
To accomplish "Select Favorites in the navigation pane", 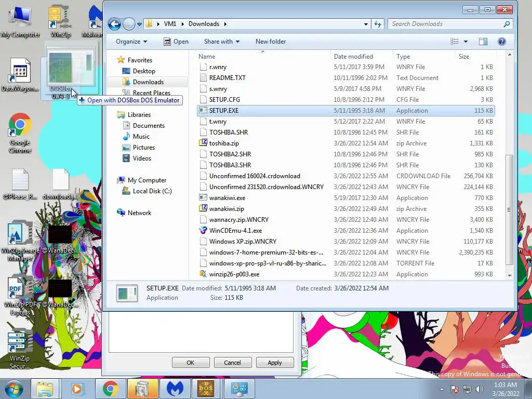I will click(135, 60).
